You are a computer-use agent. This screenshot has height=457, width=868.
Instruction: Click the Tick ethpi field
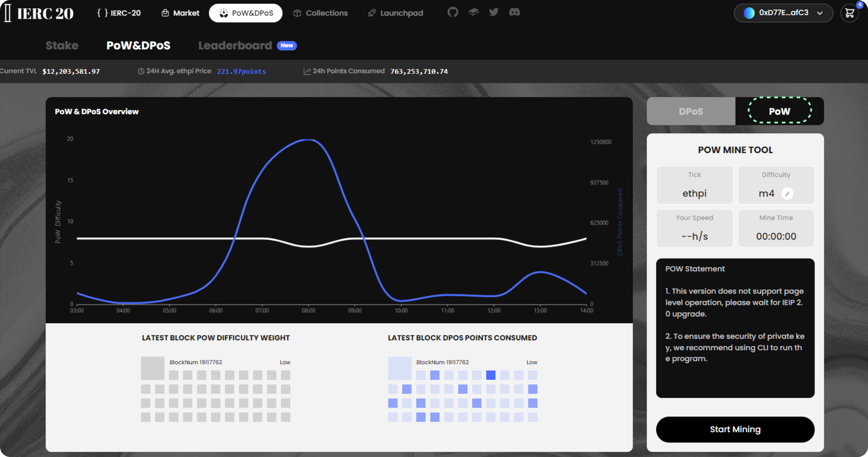[694, 185]
